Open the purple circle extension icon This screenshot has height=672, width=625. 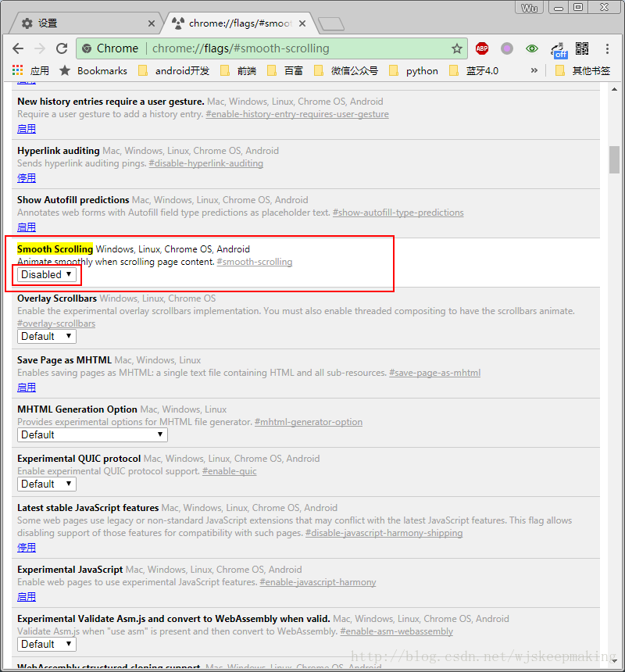(x=507, y=48)
